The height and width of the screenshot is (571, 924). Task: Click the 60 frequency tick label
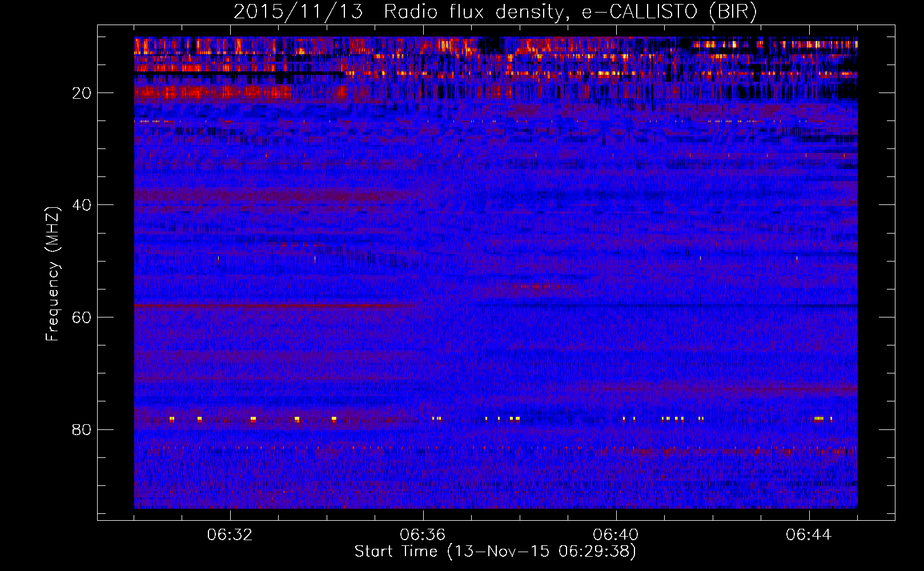[82, 317]
